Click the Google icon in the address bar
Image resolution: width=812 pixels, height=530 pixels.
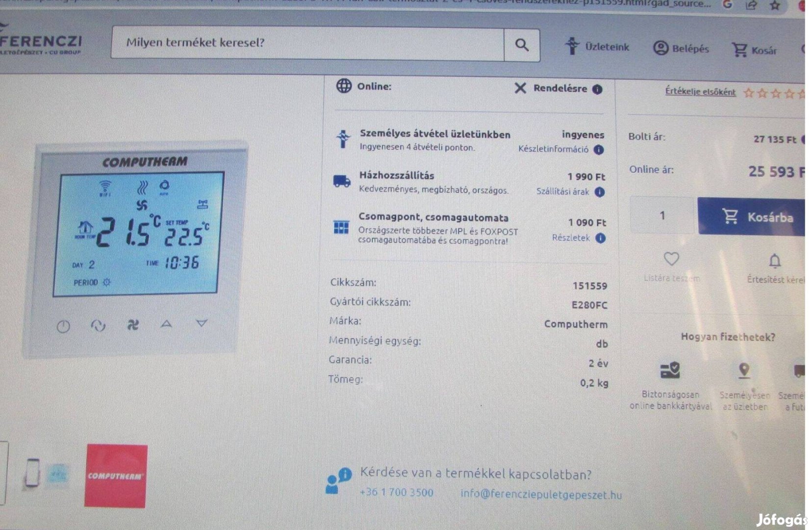click(728, 4)
